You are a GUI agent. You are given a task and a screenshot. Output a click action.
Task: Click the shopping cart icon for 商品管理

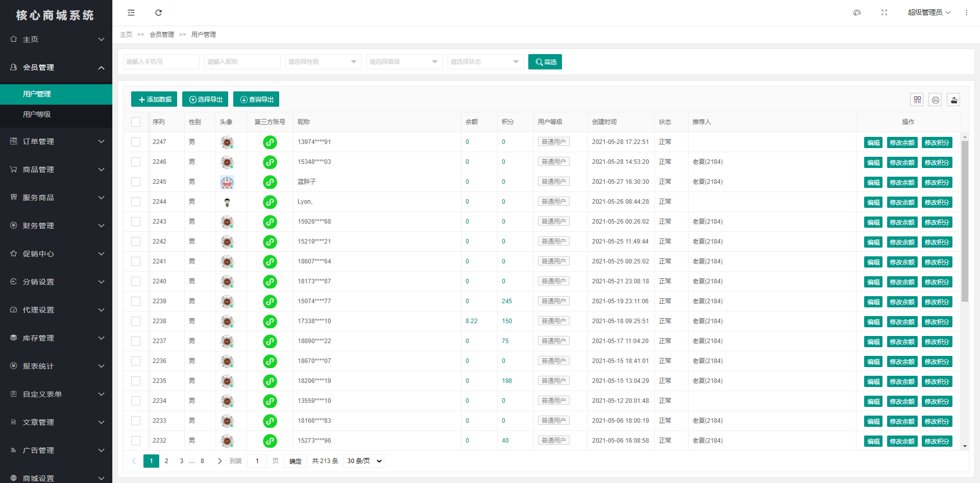click(x=14, y=169)
